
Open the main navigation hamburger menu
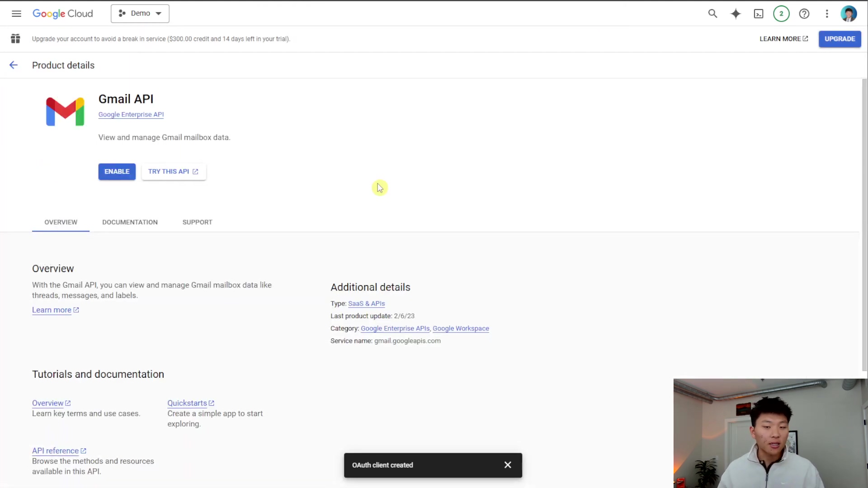16,14
